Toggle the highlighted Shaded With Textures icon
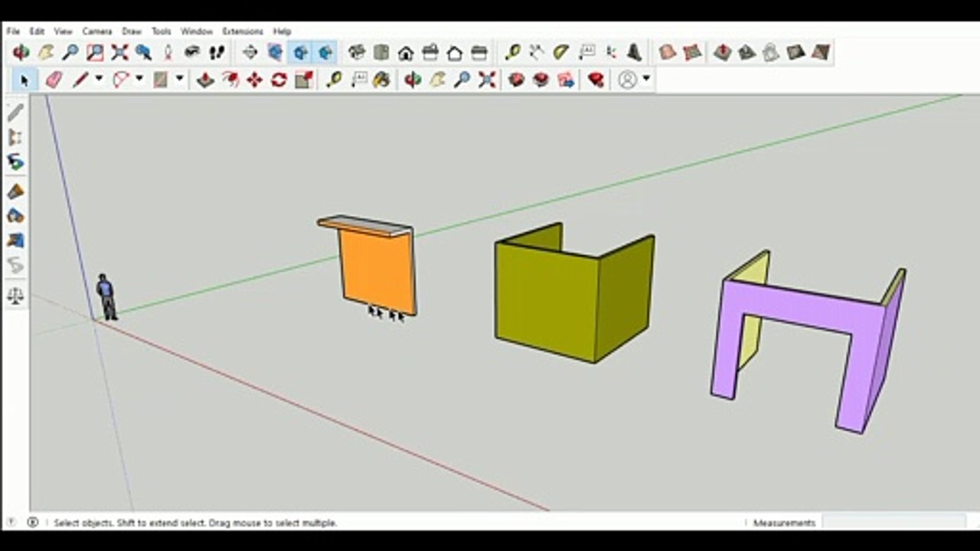The height and width of the screenshot is (551, 980). click(325, 52)
